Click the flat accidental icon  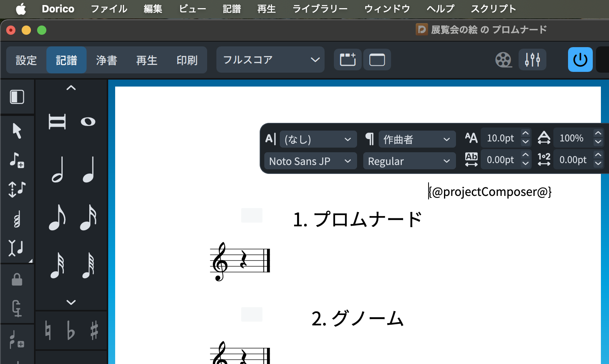tap(71, 331)
